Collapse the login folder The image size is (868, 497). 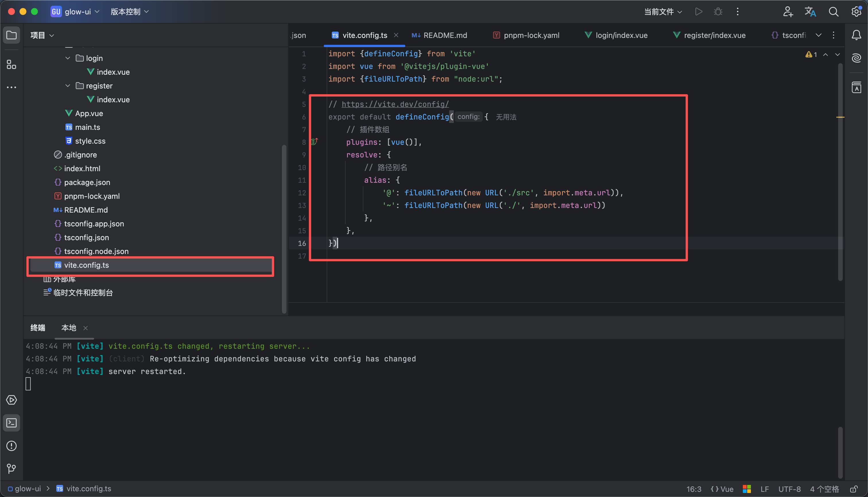click(68, 58)
